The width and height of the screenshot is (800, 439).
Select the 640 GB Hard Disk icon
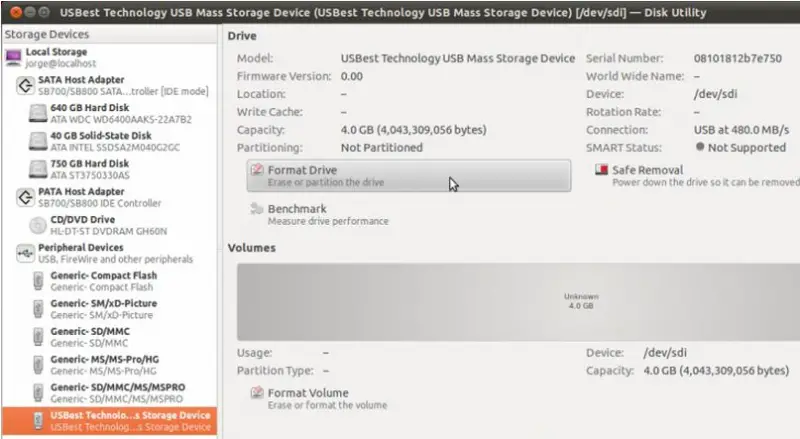tap(38, 113)
